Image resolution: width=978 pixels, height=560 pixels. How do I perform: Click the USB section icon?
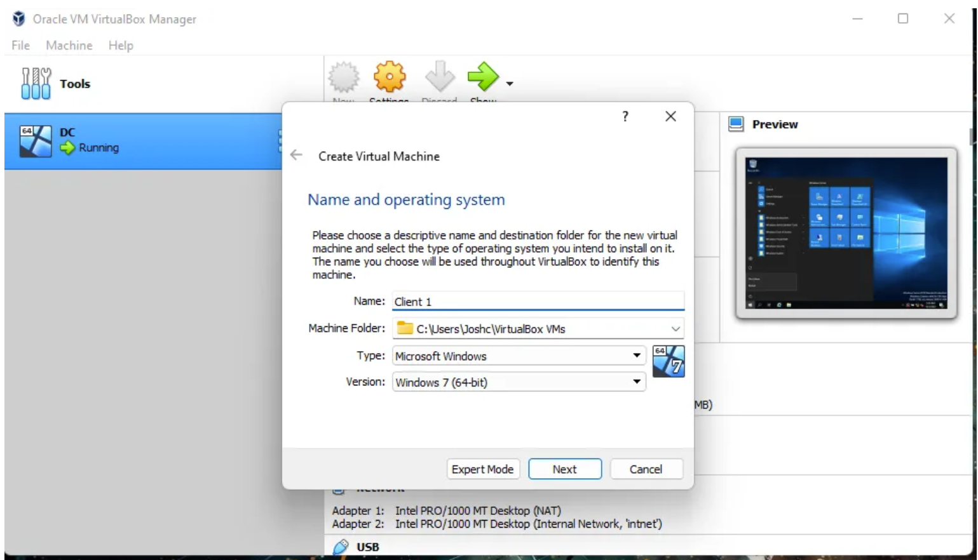pyautogui.click(x=341, y=547)
